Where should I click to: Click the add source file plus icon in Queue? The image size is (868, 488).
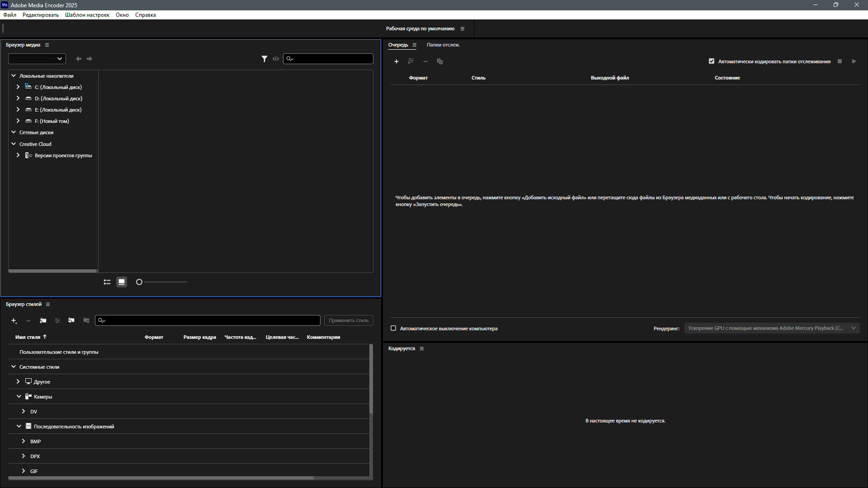(396, 61)
